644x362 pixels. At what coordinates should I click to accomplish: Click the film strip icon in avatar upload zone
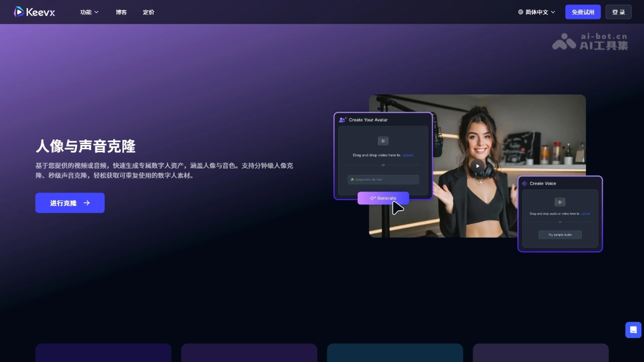click(383, 141)
